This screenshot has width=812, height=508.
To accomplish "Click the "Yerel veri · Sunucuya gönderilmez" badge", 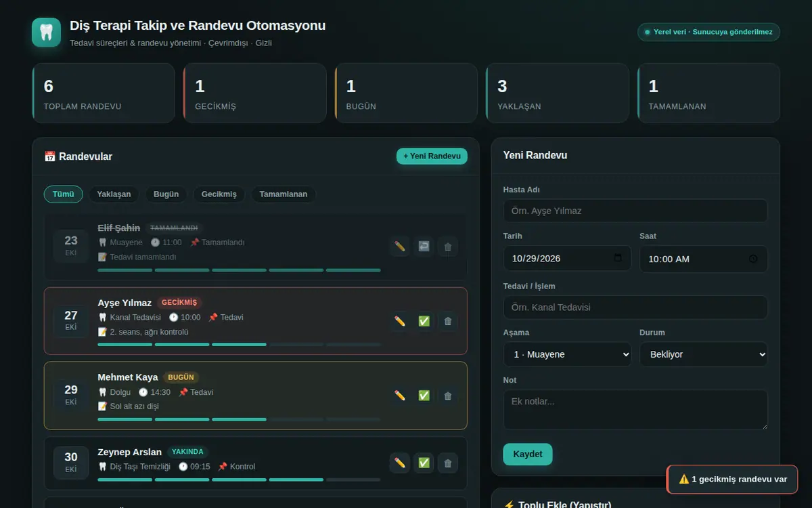I will pos(708,32).
